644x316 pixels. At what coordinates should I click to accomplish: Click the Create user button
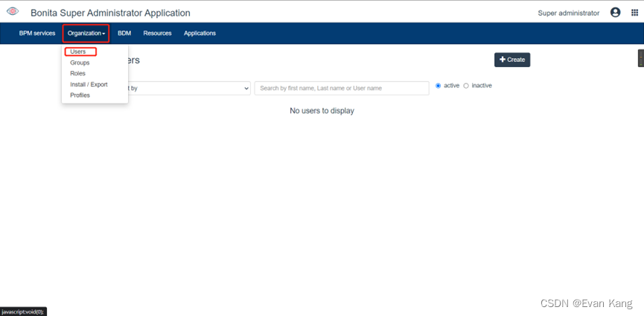512,60
